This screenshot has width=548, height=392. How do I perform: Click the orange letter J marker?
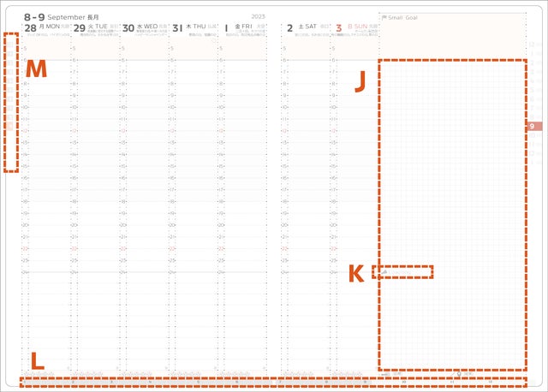pos(360,82)
